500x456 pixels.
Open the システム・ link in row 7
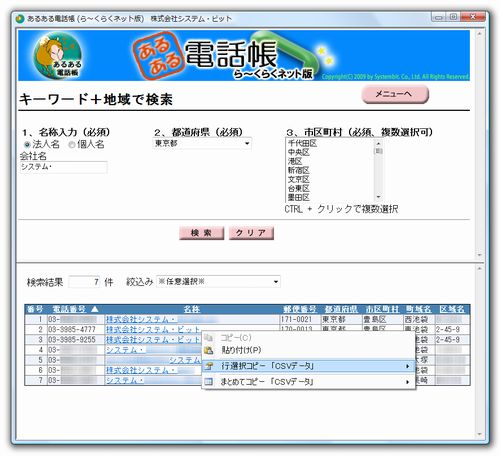125,380
